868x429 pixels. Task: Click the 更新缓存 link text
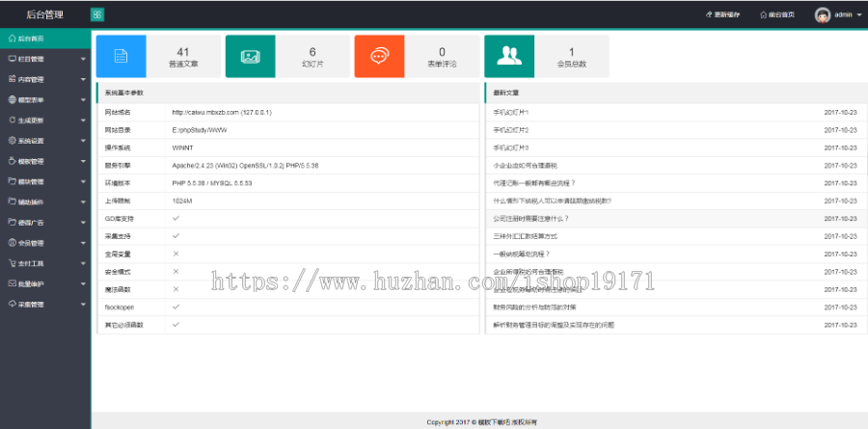[x=726, y=15]
